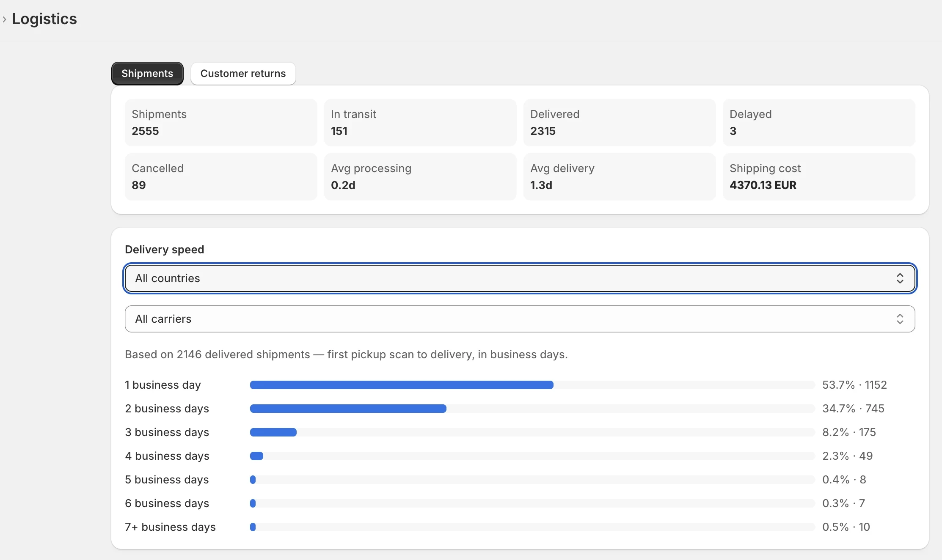This screenshot has width=942, height=560.
Task: Switch to Customer returns tab
Action: coord(243,74)
